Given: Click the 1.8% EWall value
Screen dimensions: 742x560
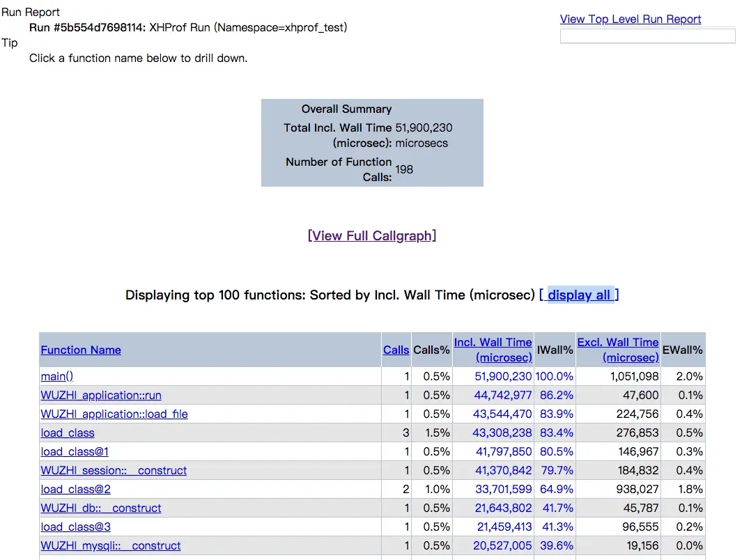Looking at the screenshot, I should click(x=690, y=490).
